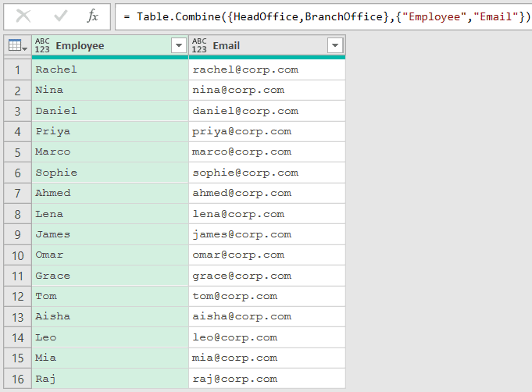532x392 pixels.
Task: Click email priya@corp.com
Action: point(241,131)
